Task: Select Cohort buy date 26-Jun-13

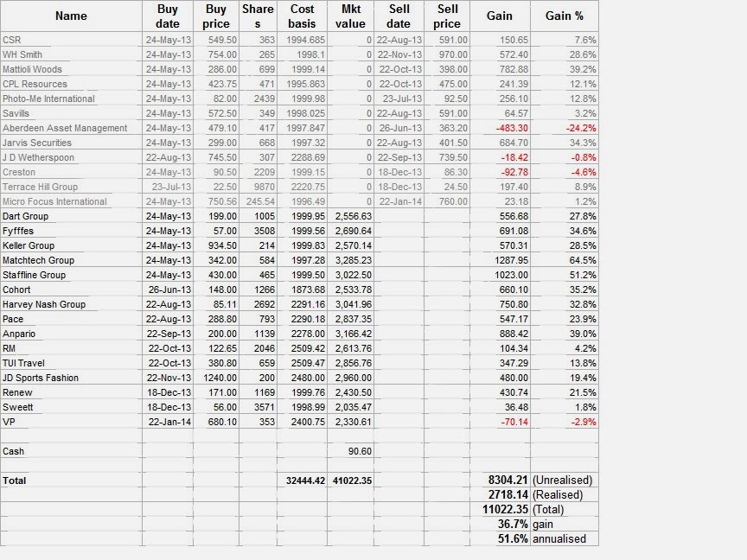Action: tap(169, 290)
